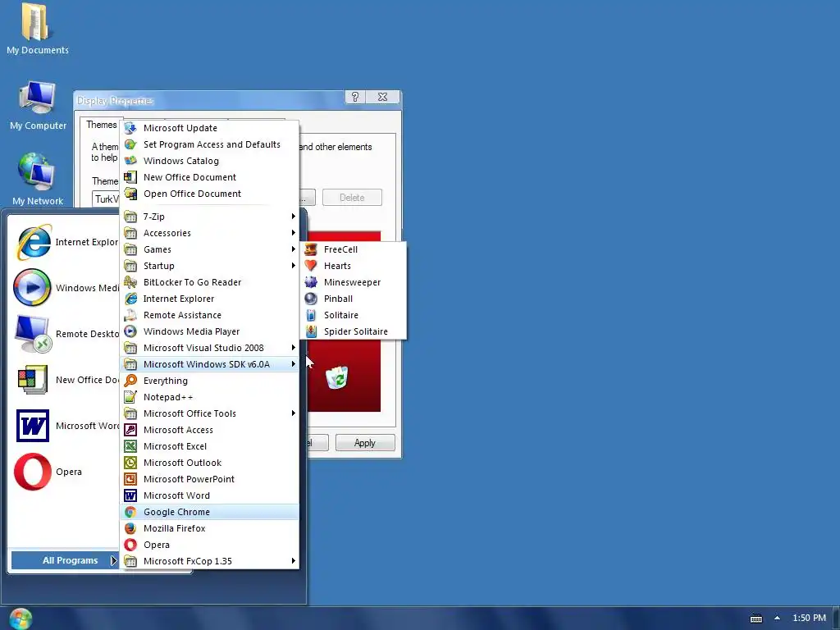Open pinned Microsoft Word in Start menu

pyautogui.click(x=66, y=426)
